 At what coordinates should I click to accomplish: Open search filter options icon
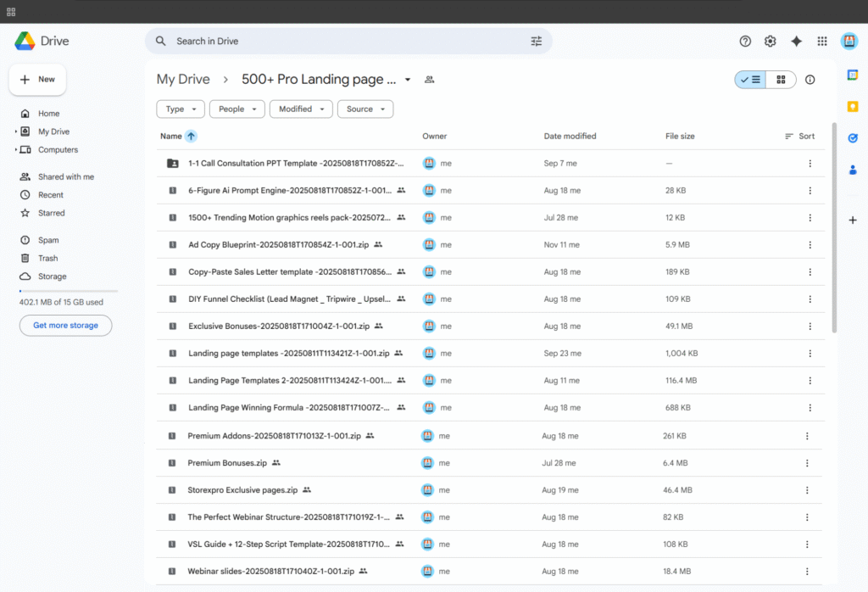(536, 41)
